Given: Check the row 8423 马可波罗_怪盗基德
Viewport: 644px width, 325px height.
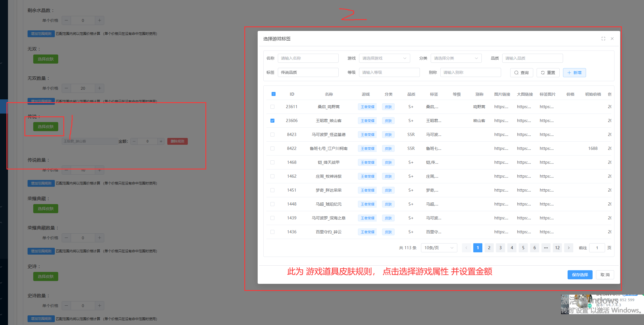Looking at the screenshot, I should (272, 135).
